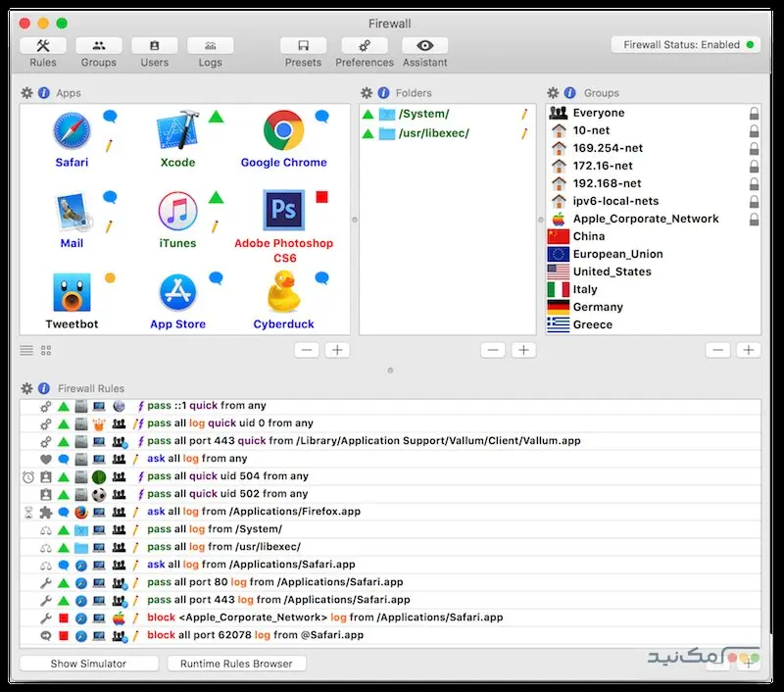Open the Firewall Rules gear menu
Screen dimensions: 784x692
click(26, 389)
